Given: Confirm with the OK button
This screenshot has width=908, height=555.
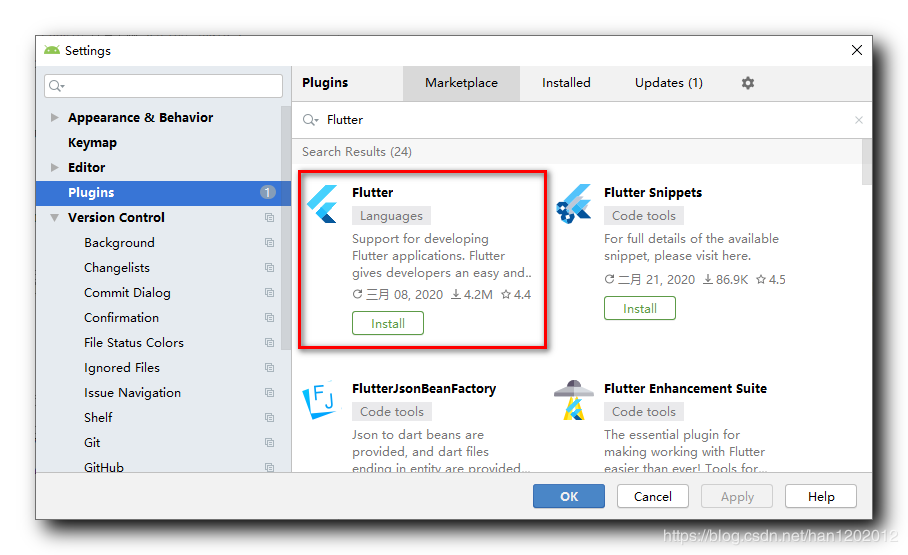Looking at the screenshot, I should click(569, 496).
